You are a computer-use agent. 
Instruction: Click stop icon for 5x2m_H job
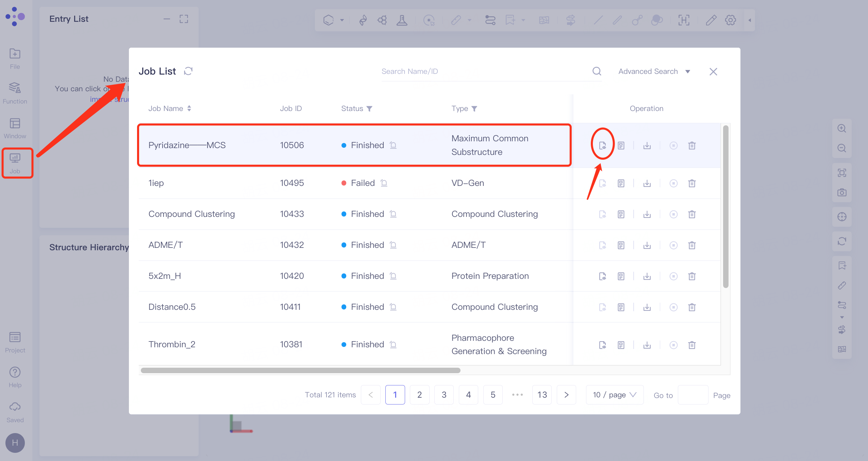[x=673, y=276]
